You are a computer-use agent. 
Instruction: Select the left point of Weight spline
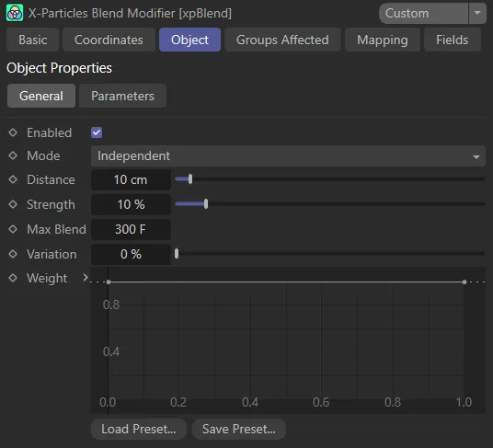[x=109, y=282]
